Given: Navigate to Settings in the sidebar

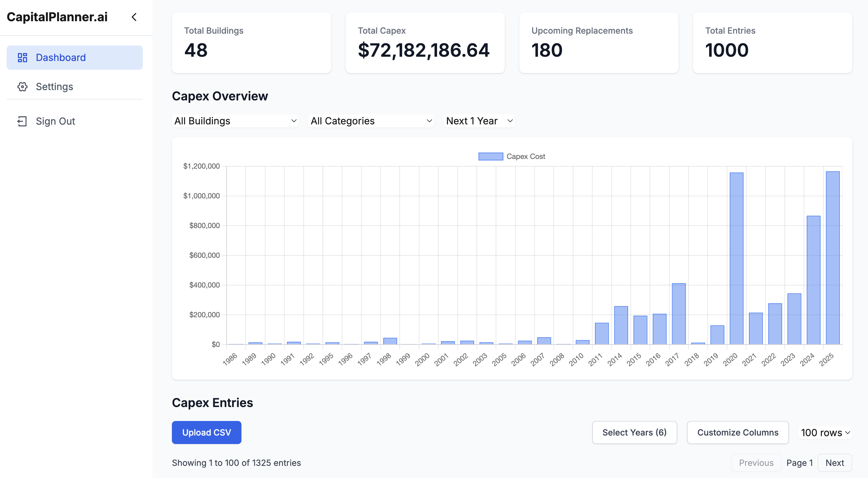Looking at the screenshot, I should click(54, 86).
